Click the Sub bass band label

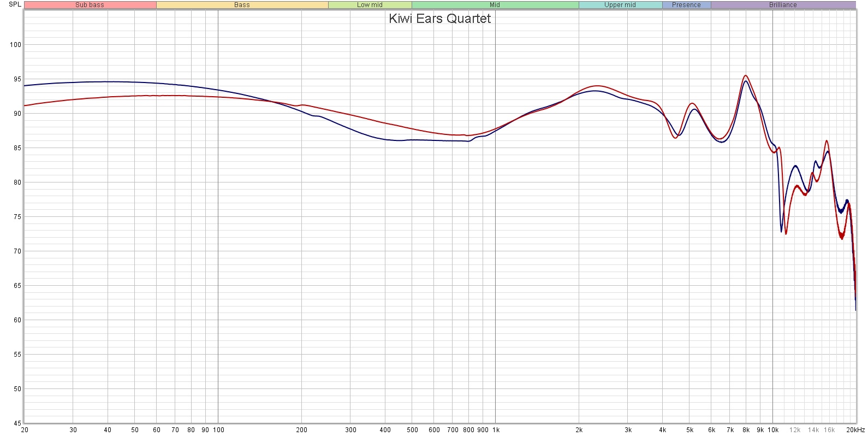tap(90, 5)
